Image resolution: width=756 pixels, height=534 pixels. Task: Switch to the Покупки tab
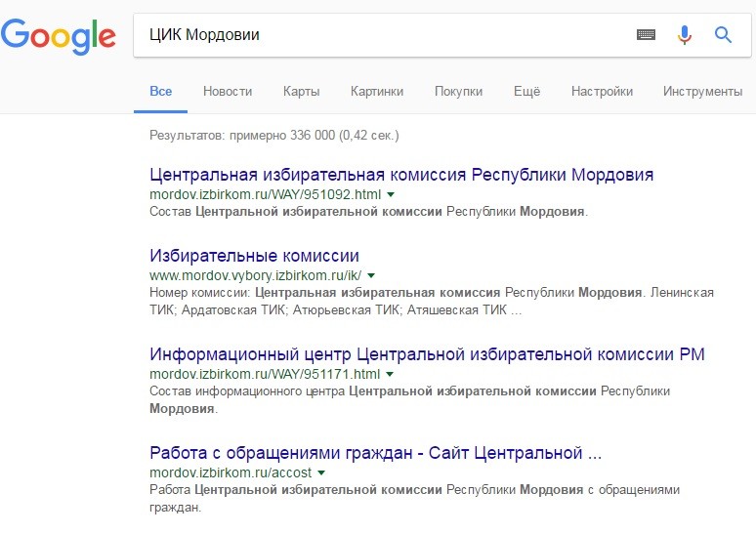tap(458, 91)
